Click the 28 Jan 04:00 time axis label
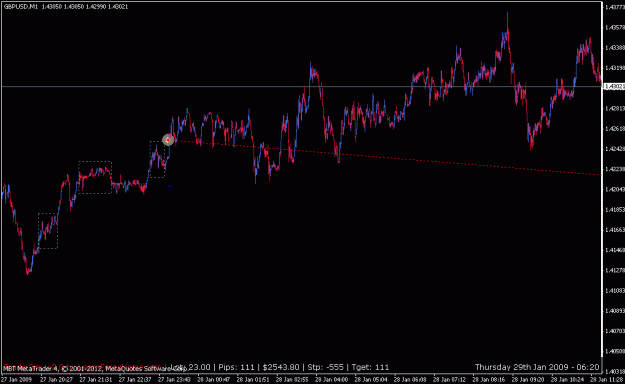The image size is (625, 384). pyautogui.click(x=332, y=379)
